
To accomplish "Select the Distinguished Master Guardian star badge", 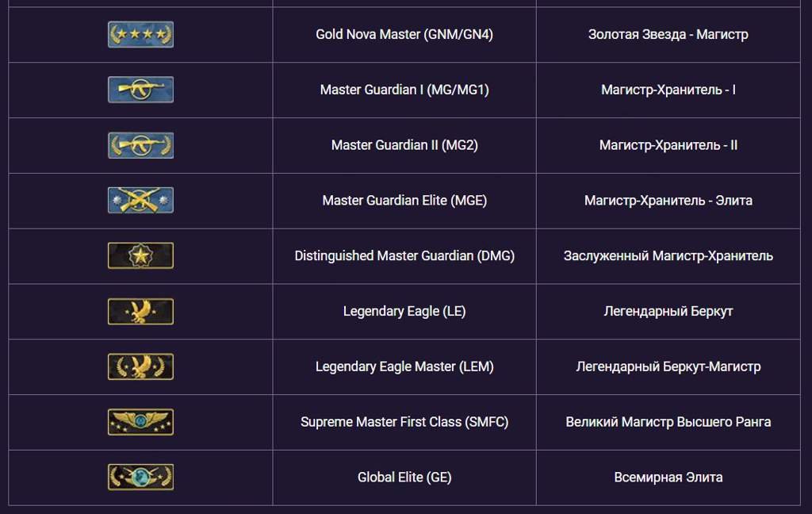I will coord(140,255).
